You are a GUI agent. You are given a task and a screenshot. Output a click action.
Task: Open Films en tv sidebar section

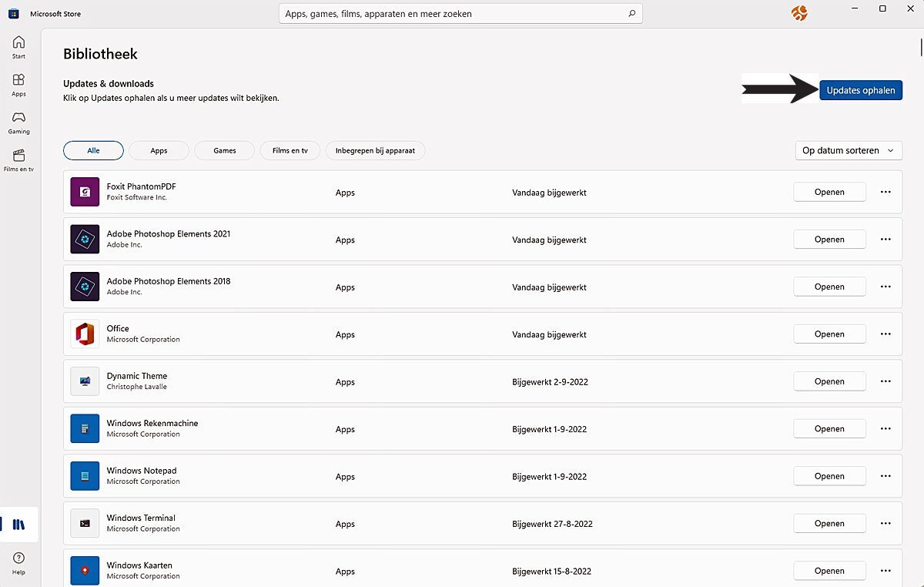tap(18, 159)
